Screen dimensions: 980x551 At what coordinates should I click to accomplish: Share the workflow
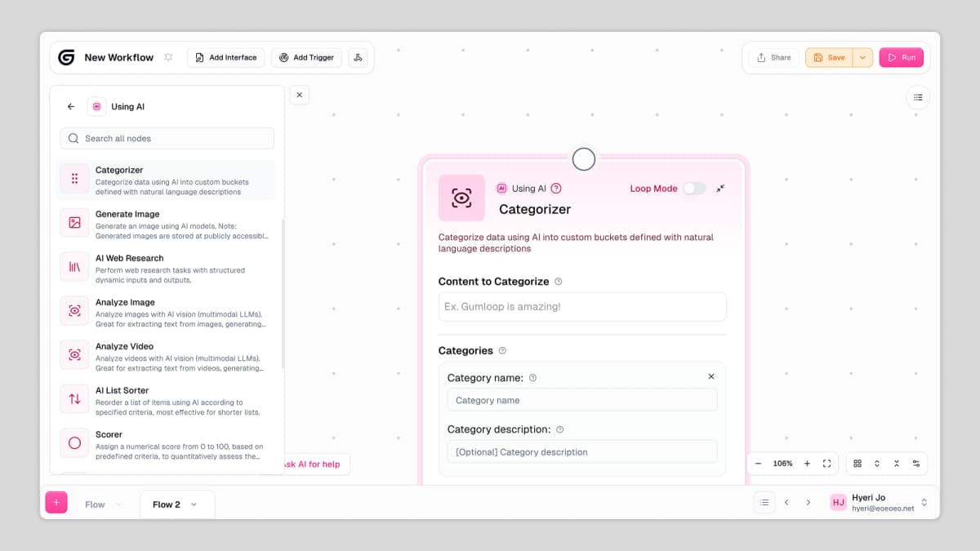pyautogui.click(x=773, y=58)
